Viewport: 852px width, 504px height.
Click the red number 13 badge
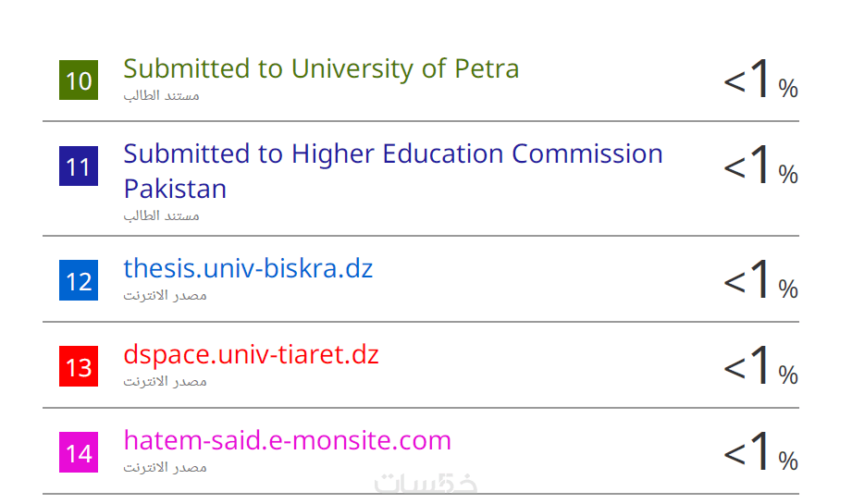tap(79, 367)
